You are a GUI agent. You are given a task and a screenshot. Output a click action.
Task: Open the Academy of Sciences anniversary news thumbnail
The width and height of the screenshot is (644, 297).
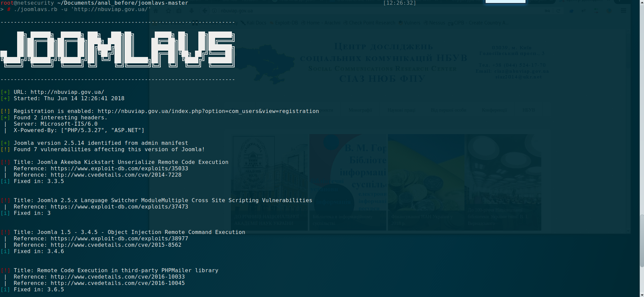point(269,182)
